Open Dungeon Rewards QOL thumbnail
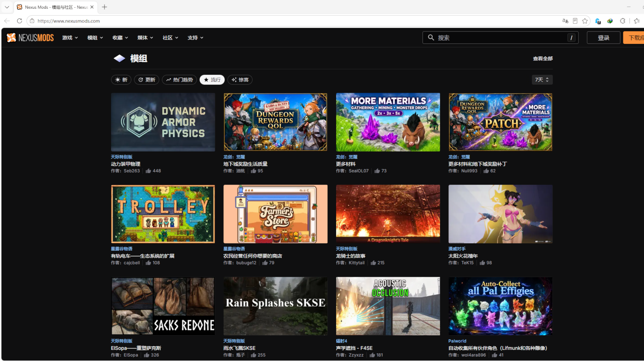 coord(275,122)
